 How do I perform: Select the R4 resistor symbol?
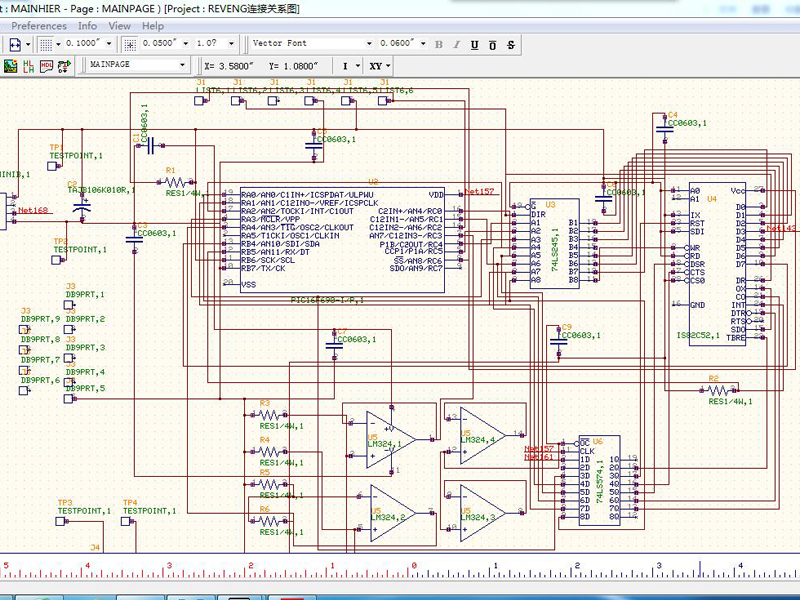tap(269, 451)
